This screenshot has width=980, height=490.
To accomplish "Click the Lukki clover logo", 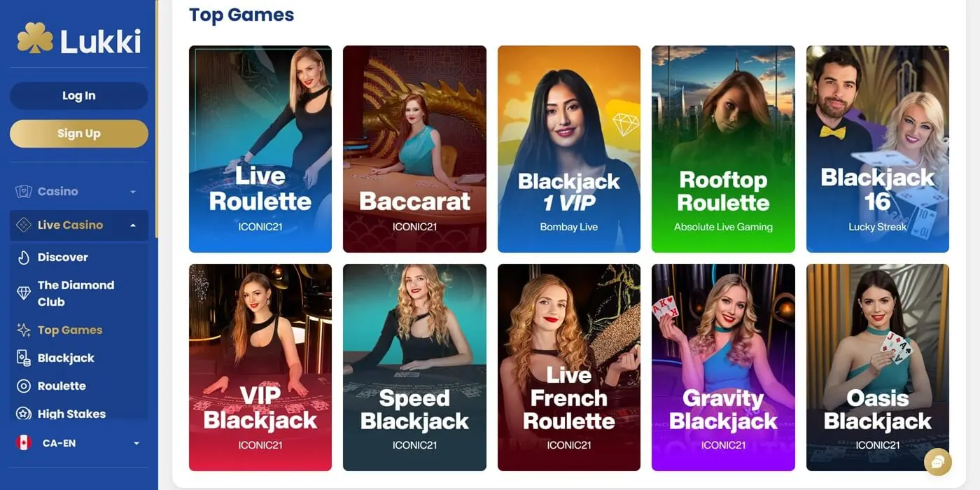I will coord(35,38).
